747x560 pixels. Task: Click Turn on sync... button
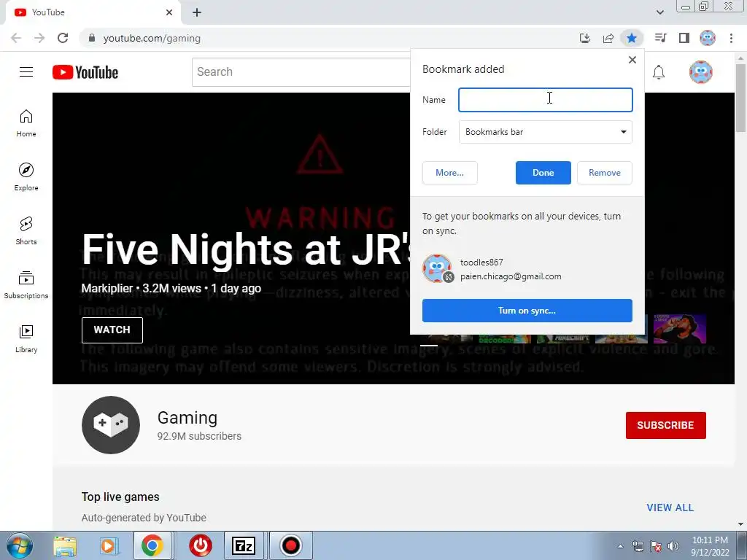point(527,311)
